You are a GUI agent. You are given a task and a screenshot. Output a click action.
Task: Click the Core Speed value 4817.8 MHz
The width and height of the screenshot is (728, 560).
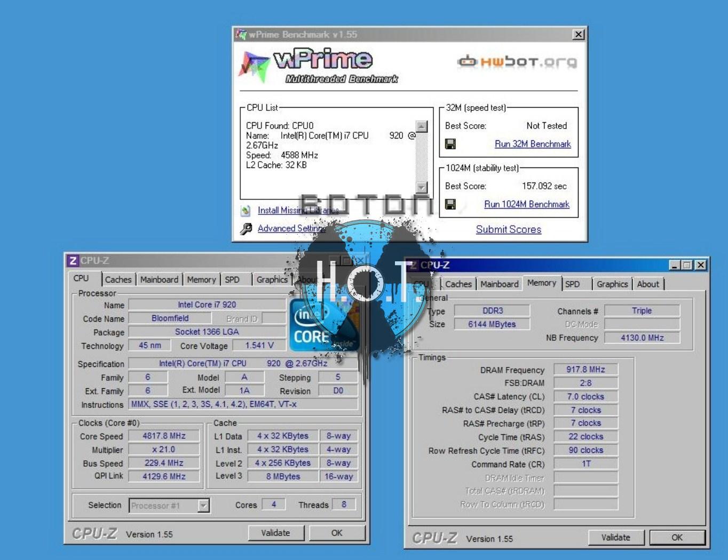pos(164,436)
